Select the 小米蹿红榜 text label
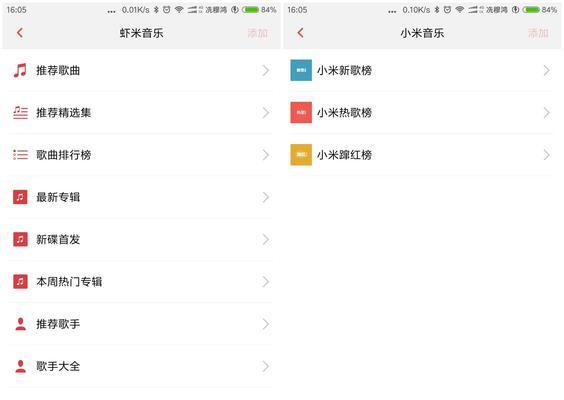 [344, 155]
